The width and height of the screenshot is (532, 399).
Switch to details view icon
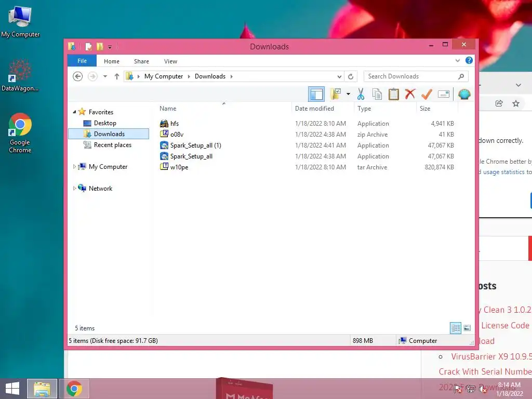455,328
